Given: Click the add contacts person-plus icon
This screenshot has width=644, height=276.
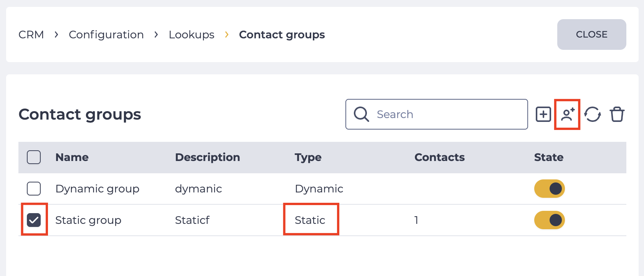Looking at the screenshot, I should (567, 114).
